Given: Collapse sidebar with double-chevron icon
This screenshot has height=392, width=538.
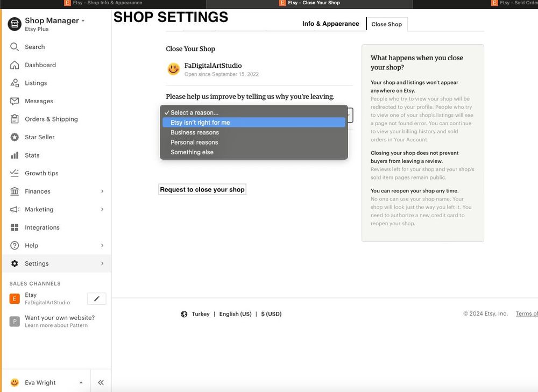Looking at the screenshot, I should click(101, 383).
